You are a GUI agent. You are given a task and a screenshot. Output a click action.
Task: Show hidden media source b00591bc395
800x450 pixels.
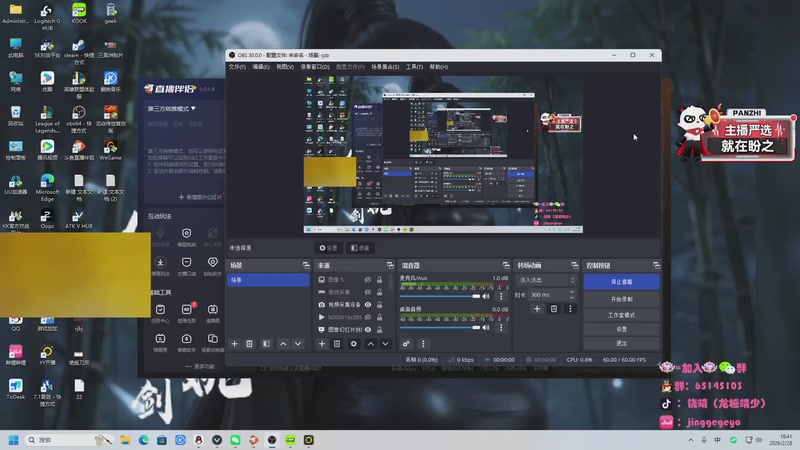[x=368, y=317]
